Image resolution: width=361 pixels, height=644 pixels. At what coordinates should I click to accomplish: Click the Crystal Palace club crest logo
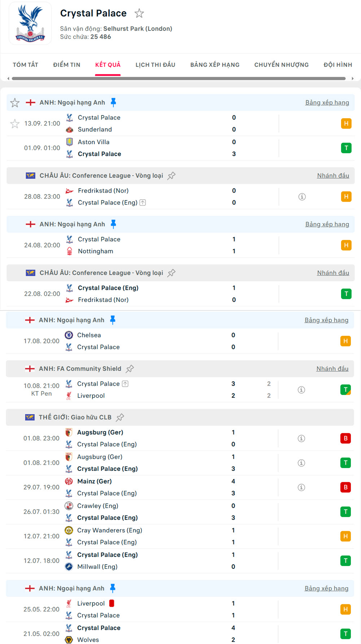pyautogui.click(x=30, y=23)
